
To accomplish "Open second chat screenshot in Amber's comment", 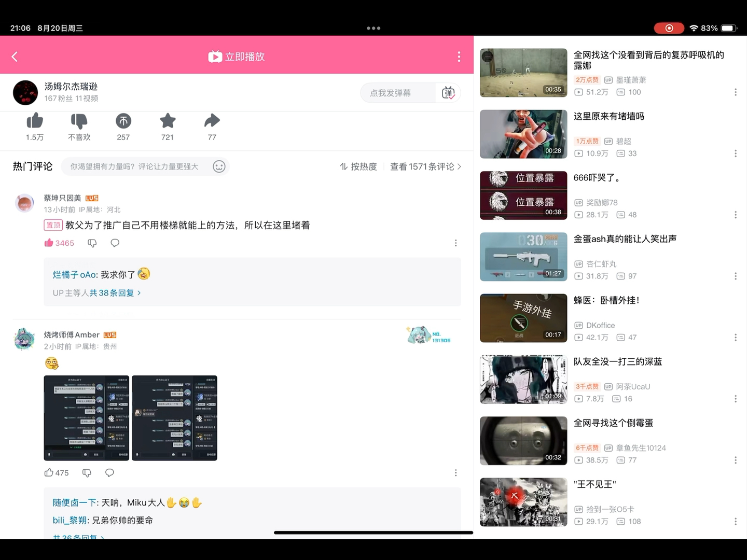I will [x=174, y=418].
